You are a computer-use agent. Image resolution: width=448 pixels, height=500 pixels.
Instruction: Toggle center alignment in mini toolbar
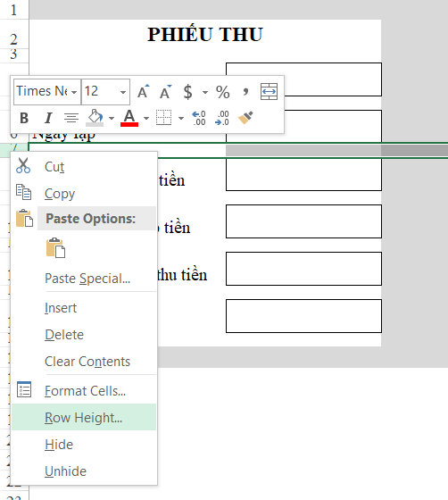(71, 118)
